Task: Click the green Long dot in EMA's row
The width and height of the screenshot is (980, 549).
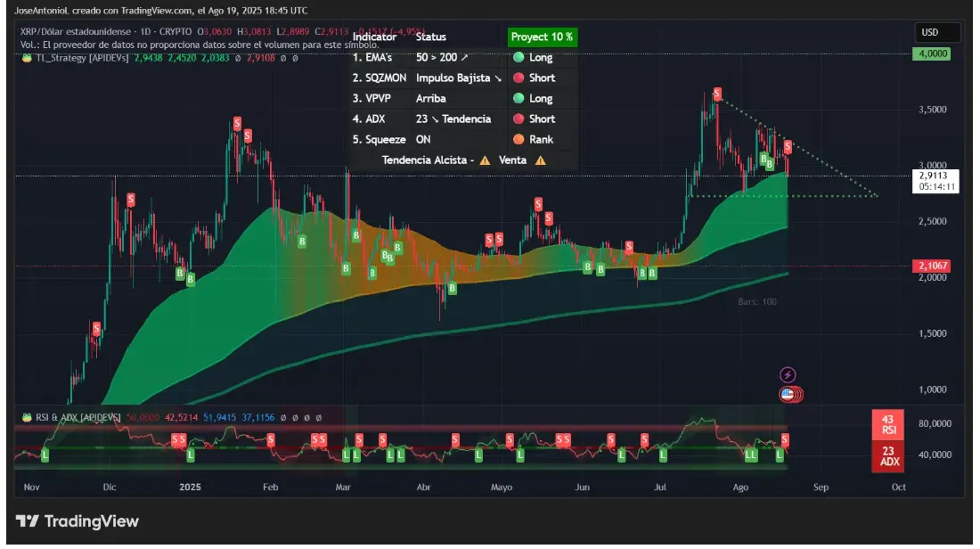Action: (519, 58)
